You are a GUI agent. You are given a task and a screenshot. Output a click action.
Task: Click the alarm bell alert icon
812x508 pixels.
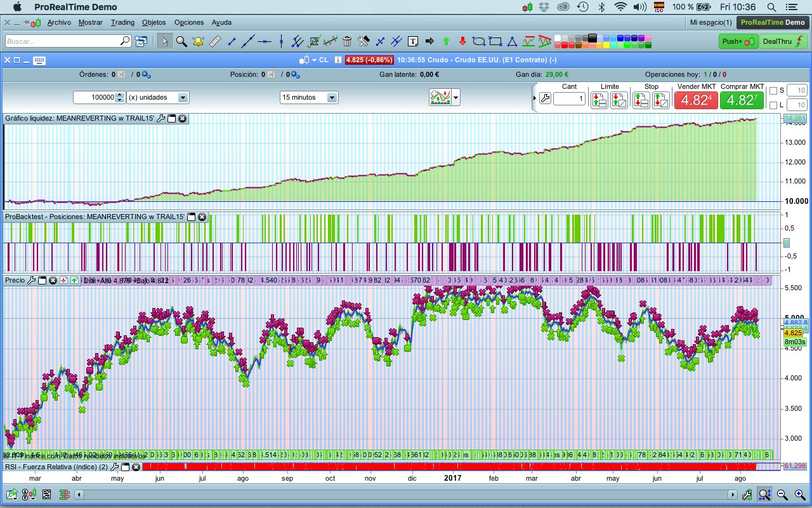click(198, 41)
